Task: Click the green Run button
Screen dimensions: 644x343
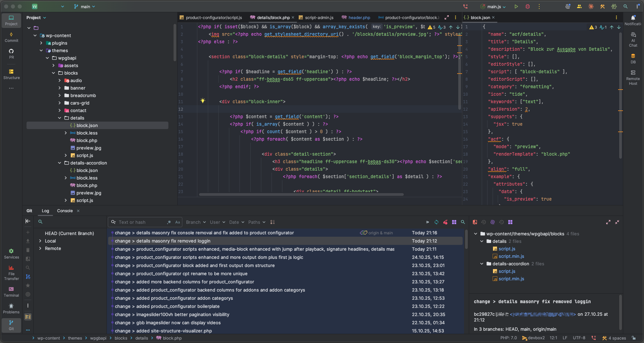Action: 516,6
